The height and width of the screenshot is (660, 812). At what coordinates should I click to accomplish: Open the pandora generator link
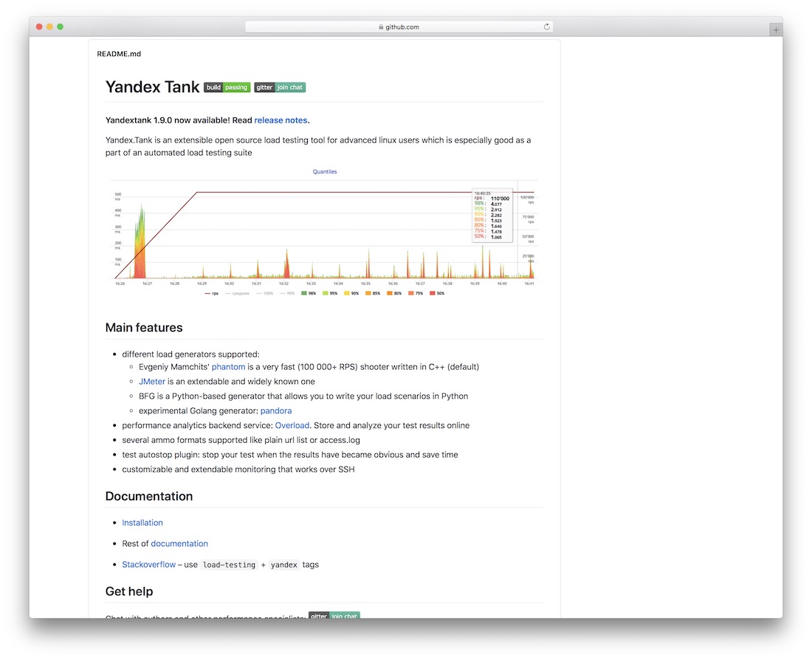click(276, 410)
